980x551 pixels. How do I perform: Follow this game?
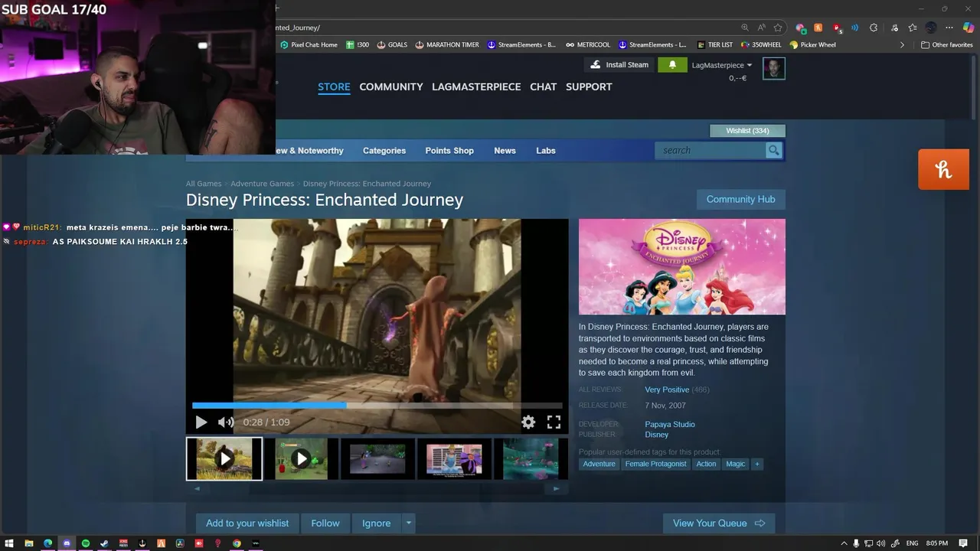pyautogui.click(x=325, y=523)
